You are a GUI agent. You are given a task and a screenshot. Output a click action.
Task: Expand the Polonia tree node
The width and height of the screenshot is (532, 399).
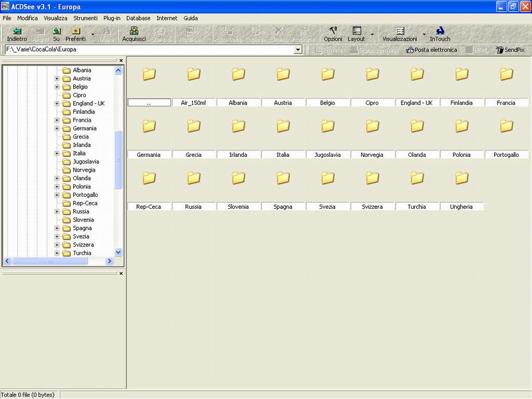[x=57, y=187]
